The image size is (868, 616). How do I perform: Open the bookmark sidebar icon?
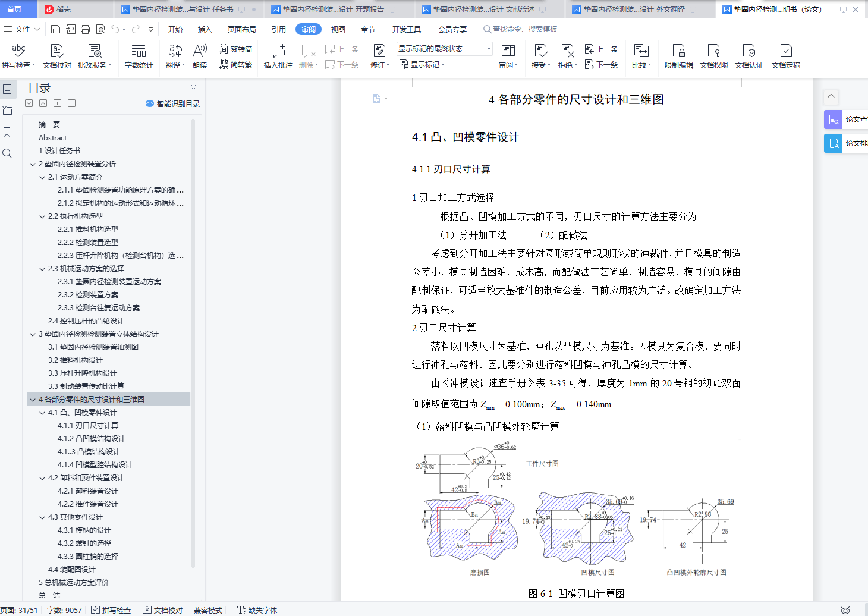pos(7,131)
